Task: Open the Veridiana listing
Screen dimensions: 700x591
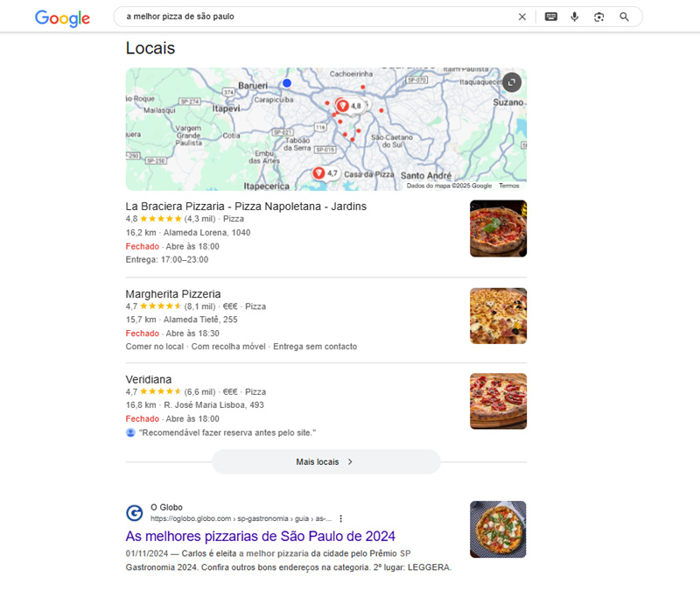Action: point(149,379)
